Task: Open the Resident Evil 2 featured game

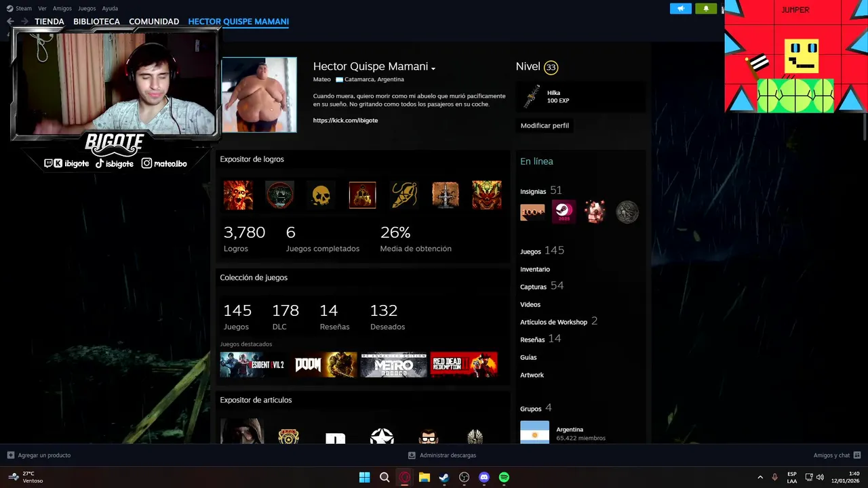Action: (x=252, y=365)
